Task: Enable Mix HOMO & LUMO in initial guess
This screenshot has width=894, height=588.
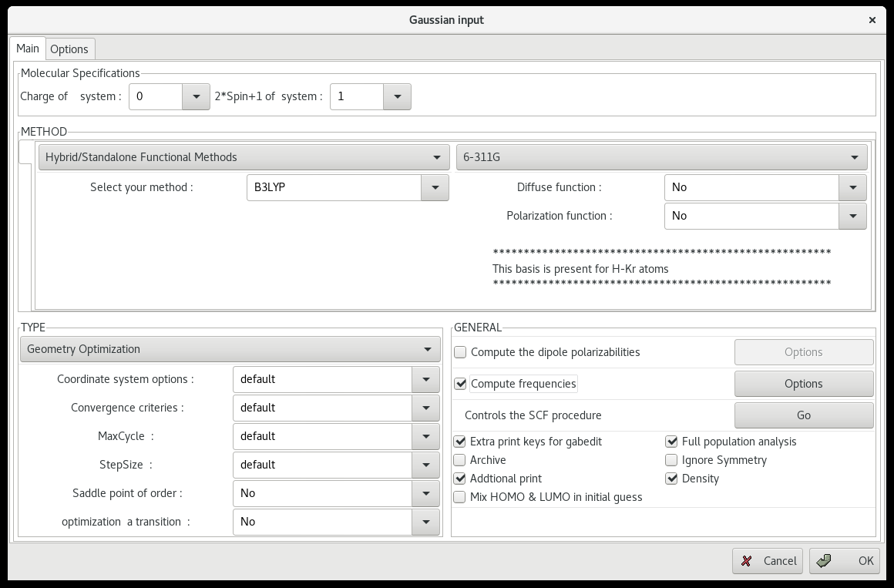Action: point(460,497)
